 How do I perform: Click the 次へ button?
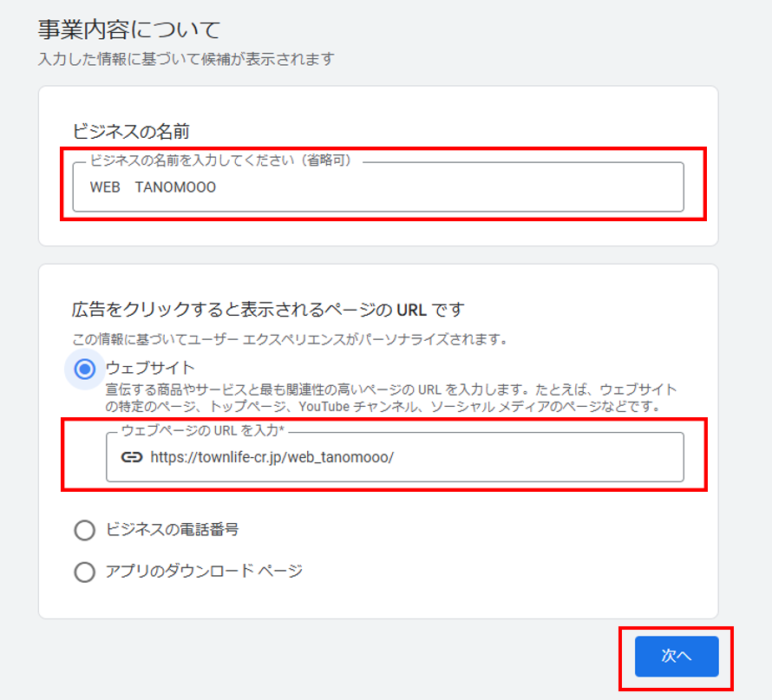click(677, 656)
